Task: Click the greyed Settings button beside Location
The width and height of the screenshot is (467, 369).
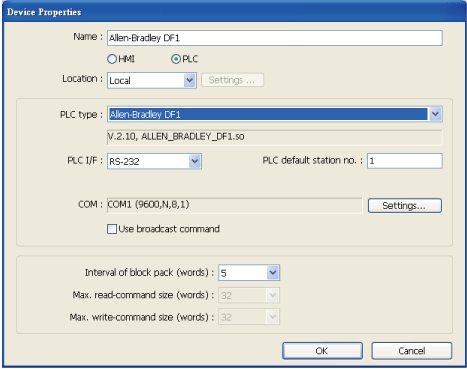Action: (x=232, y=80)
